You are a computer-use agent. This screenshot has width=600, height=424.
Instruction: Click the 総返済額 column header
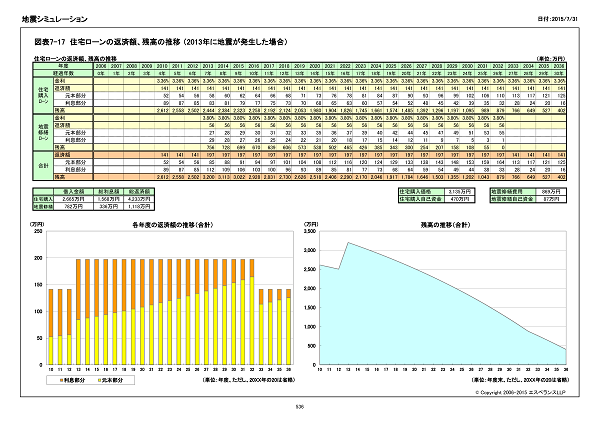[138, 188]
